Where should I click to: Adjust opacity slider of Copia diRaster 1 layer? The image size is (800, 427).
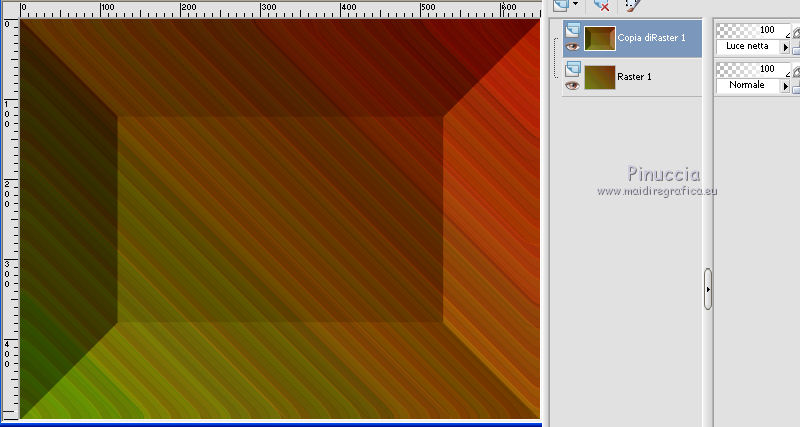click(753, 30)
